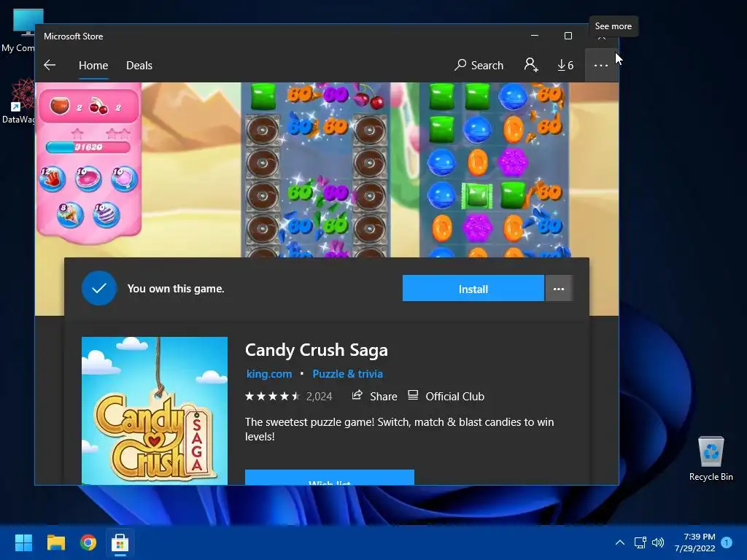Click the Candy Crush Saga title text
Image resolution: width=747 pixels, height=560 pixels.
tap(317, 350)
